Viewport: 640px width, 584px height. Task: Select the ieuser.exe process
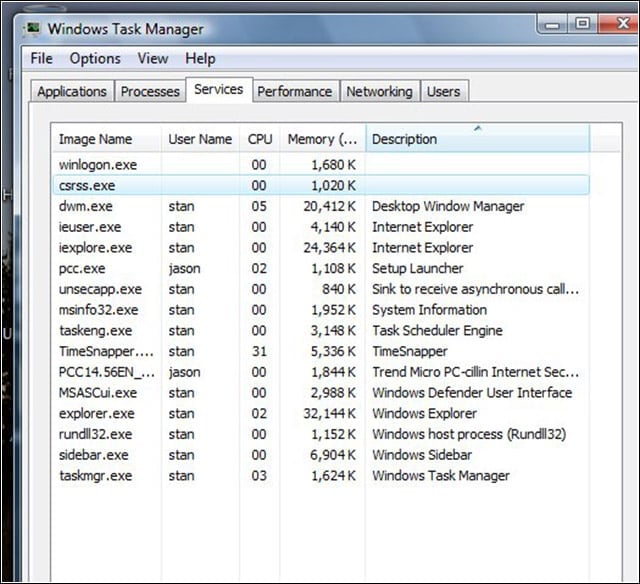(x=321, y=227)
